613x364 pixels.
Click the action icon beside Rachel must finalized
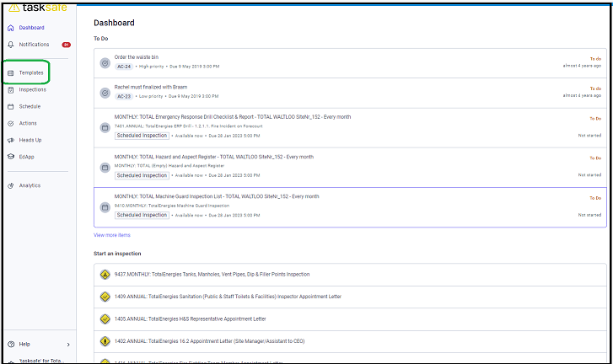(105, 93)
